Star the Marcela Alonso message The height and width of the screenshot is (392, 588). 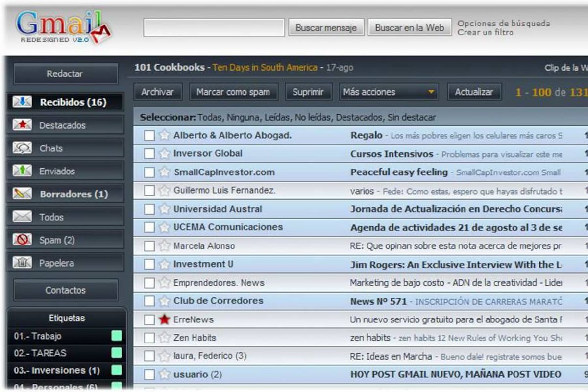tap(164, 245)
